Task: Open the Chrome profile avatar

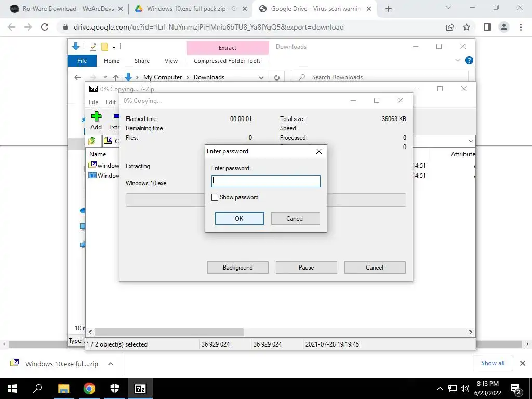Action: (504, 27)
